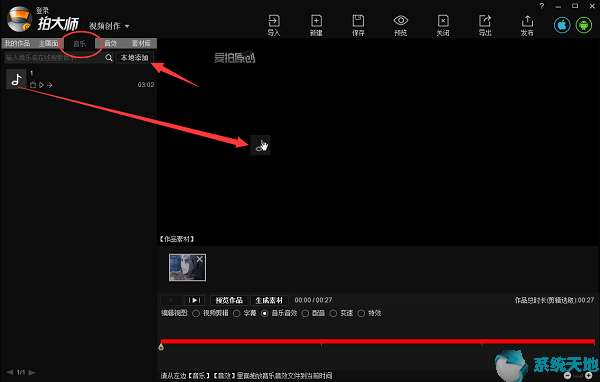Go to previous music list page
The height and width of the screenshot is (382, 600).
click(x=10, y=372)
